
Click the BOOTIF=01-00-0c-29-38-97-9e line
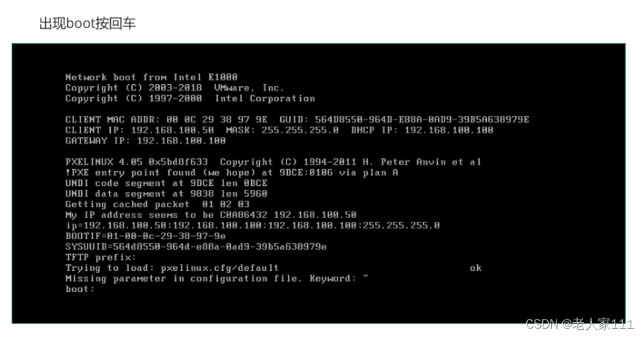click(x=146, y=236)
